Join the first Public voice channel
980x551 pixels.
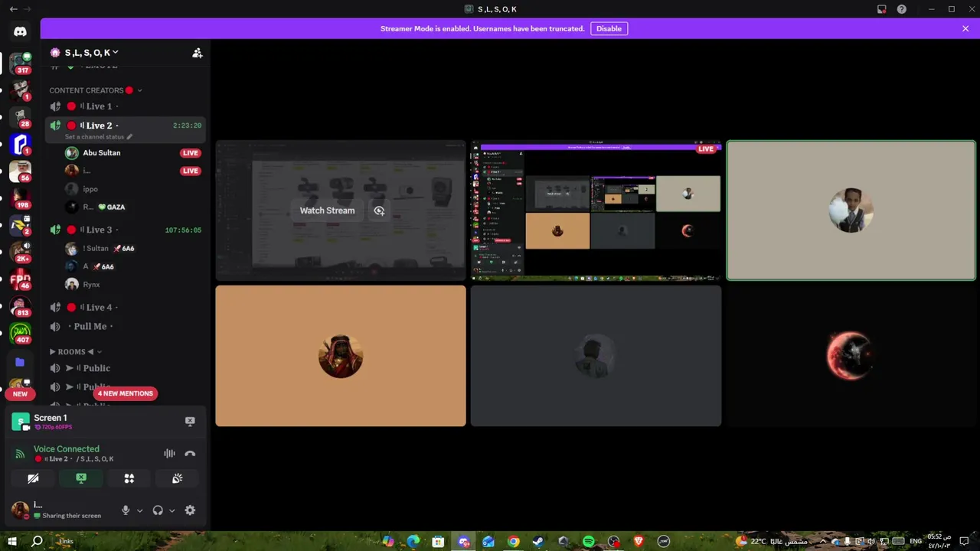coord(125,368)
